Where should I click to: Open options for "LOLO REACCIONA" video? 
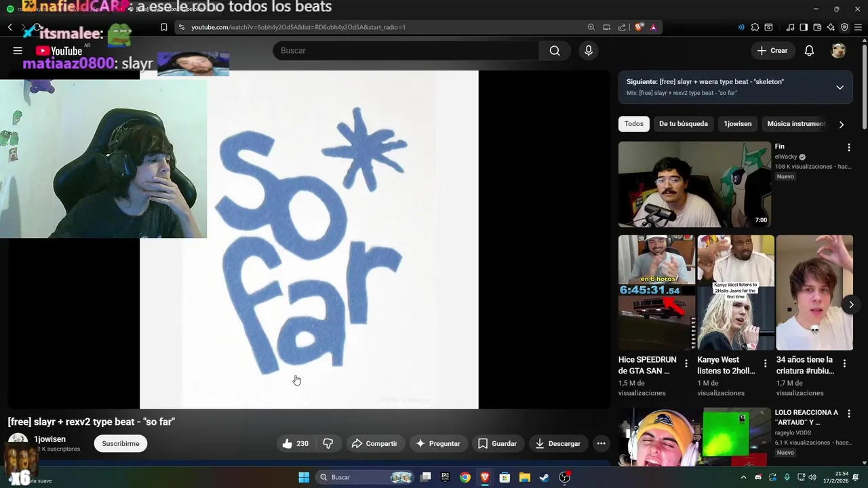[848, 413]
